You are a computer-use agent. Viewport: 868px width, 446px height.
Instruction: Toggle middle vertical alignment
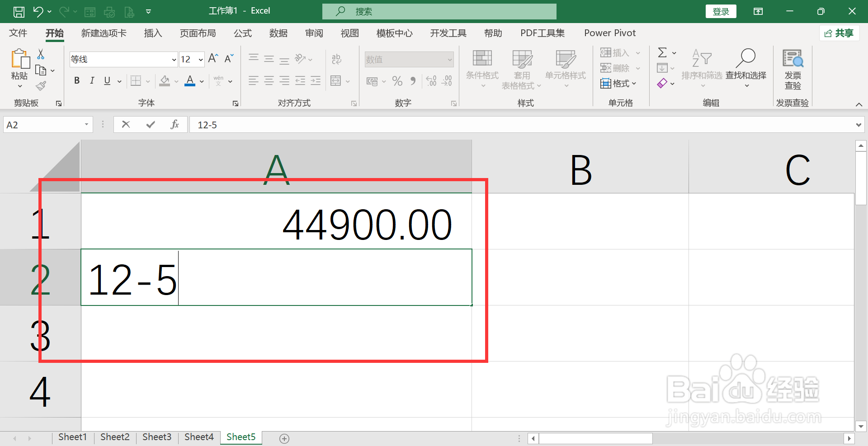coord(269,59)
